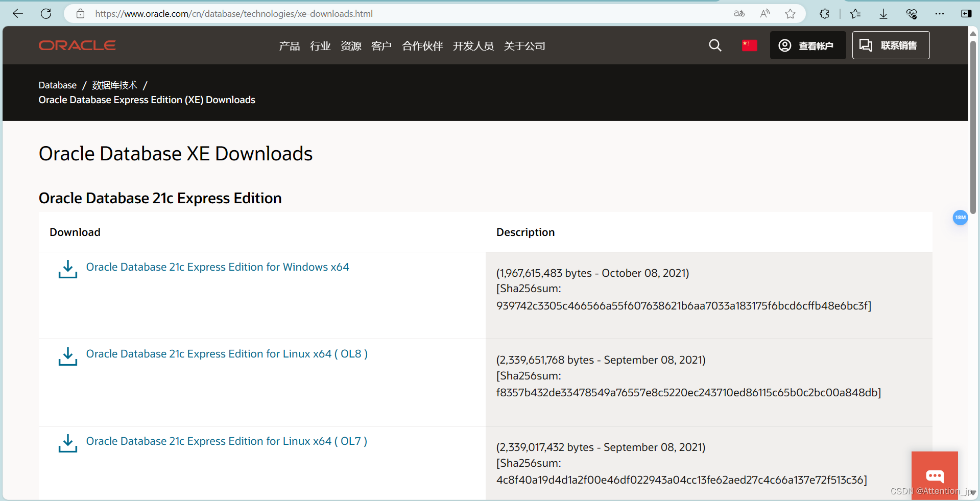Click the download icon beside Linux OL7
Image resolution: width=980 pixels, height=501 pixels.
click(67, 444)
